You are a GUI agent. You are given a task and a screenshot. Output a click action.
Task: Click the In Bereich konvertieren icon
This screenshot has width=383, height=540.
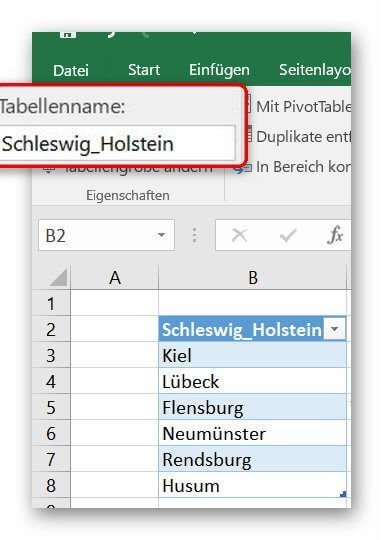(x=242, y=168)
